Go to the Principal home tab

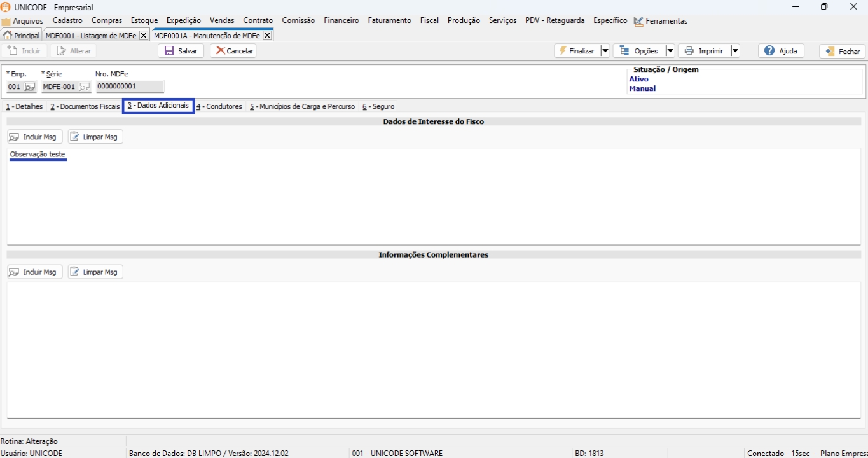(x=22, y=36)
